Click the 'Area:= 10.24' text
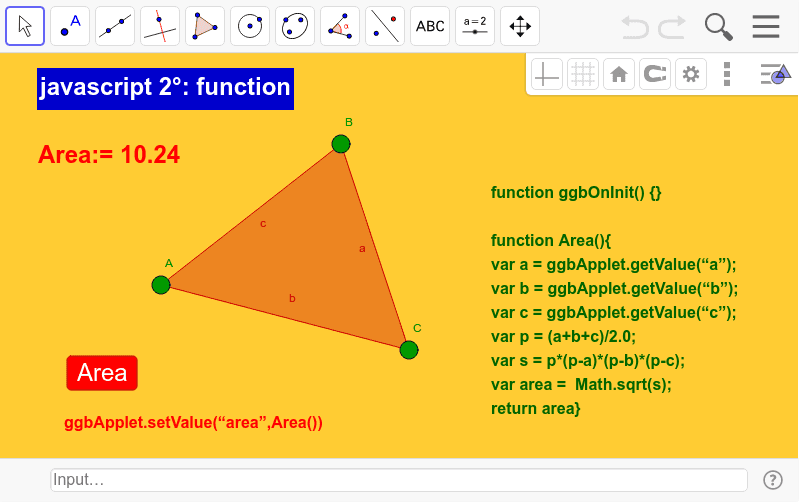Viewport: 800px width, 503px height. coord(109,155)
